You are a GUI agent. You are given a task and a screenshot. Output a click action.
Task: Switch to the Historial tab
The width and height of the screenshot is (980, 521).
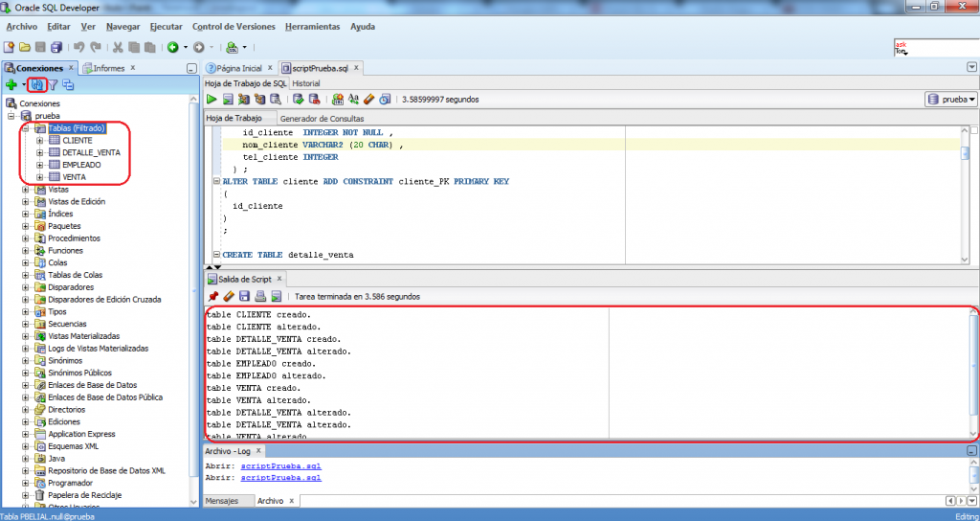coord(306,83)
